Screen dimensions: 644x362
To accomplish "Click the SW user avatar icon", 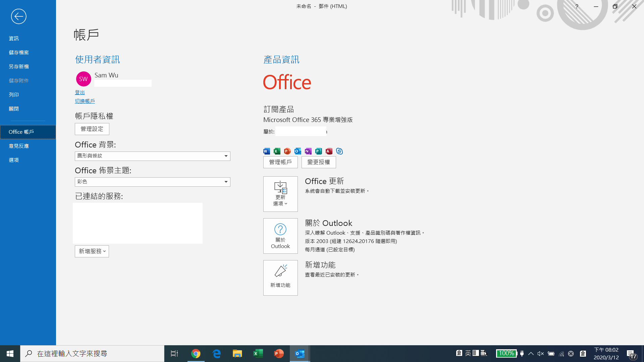I will 84,79.
